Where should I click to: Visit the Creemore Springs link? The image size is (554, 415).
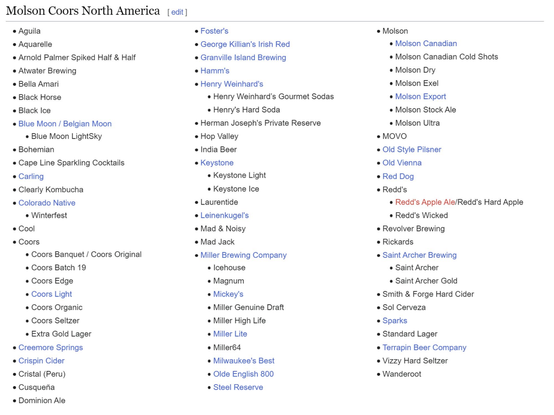[51, 347]
